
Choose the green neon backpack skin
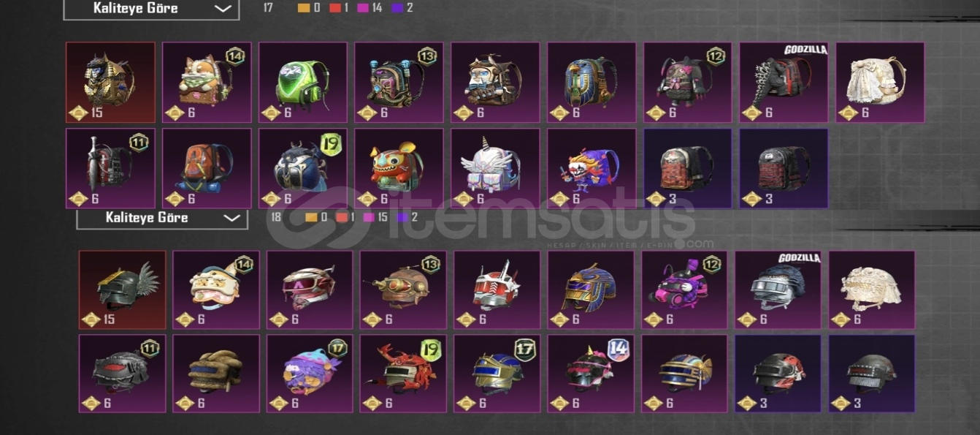point(303,82)
